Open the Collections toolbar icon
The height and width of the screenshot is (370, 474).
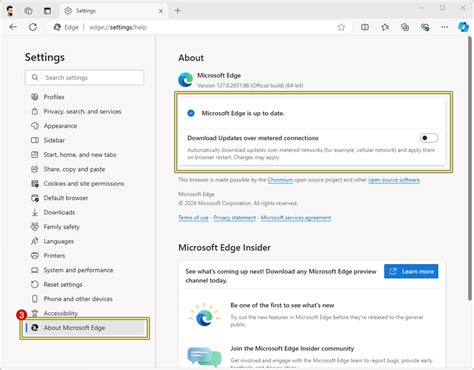405,27
